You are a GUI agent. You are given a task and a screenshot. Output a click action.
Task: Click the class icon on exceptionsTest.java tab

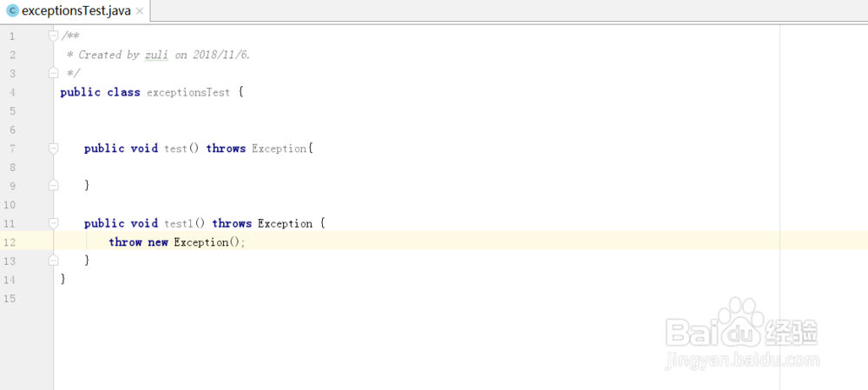(x=13, y=11)
